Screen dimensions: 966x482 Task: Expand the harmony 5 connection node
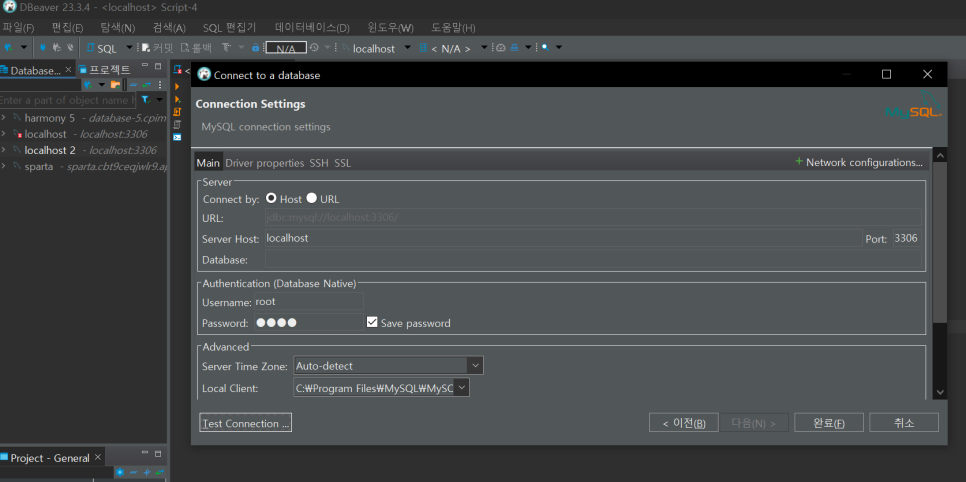[4, 118]
